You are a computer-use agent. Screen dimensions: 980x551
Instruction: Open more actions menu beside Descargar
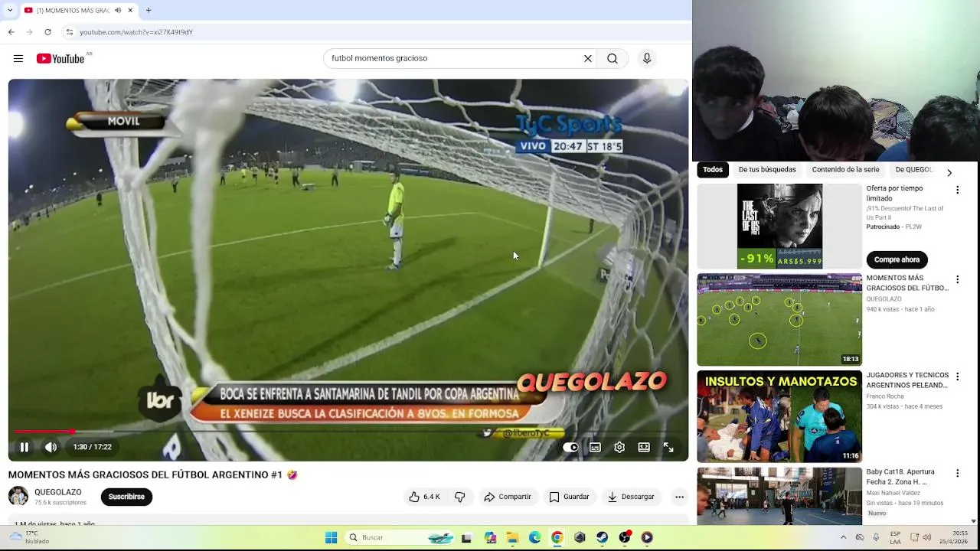click(x=679, y=497)
